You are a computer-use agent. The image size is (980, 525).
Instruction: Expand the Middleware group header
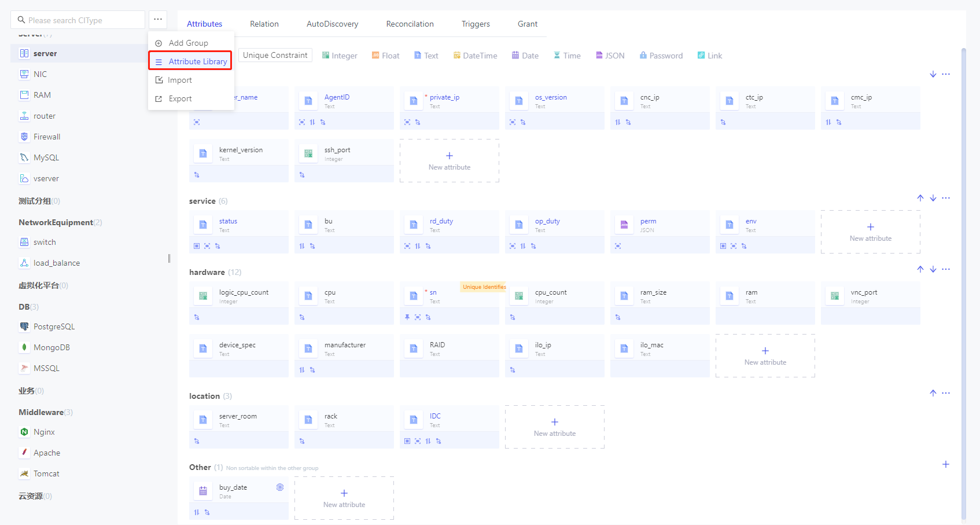tap(46, 412)
